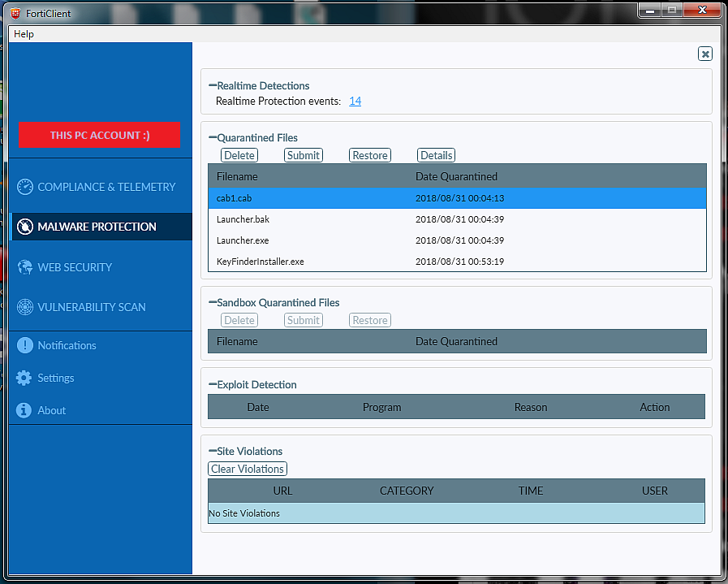This screenshot has height=584, width=728.
Task: Collapse the Realtime Detections section
Action: [x=213, y=86]
